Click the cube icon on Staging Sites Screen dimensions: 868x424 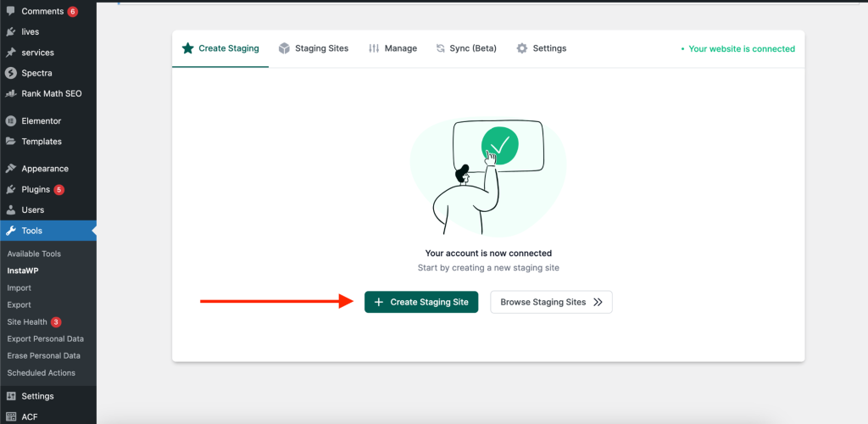tap(284, 48)
